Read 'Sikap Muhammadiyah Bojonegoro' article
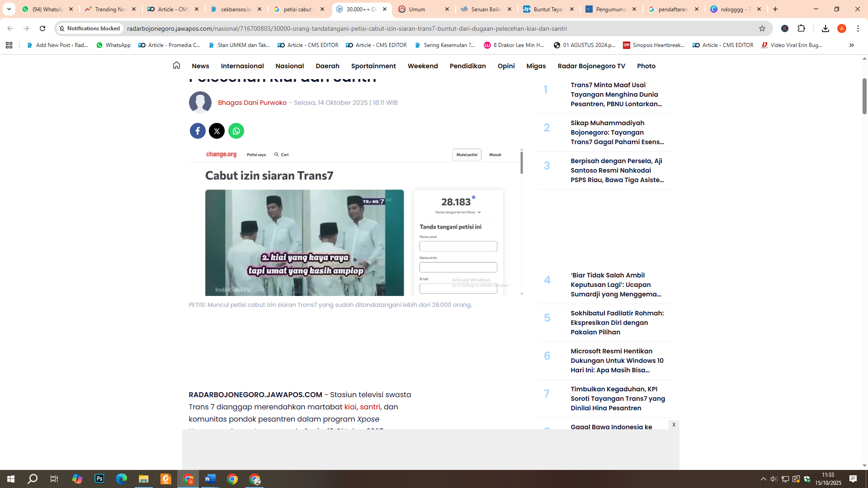868x488 pixels. 618,132
